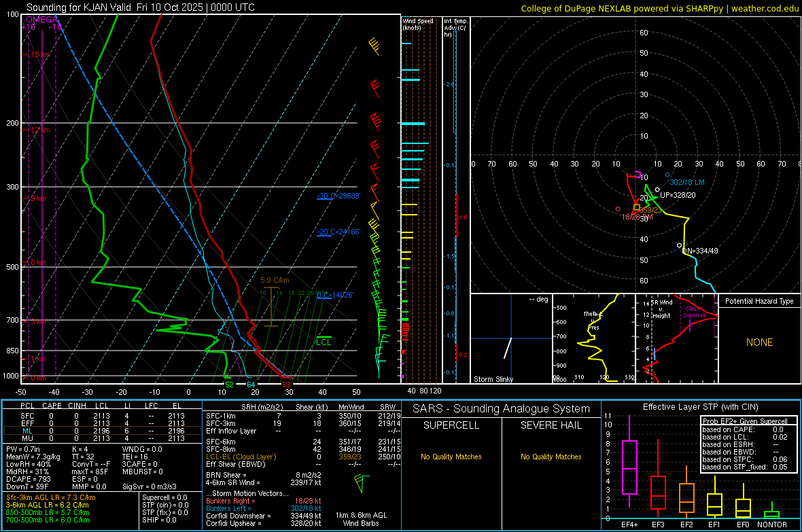Viewport: 802px width, 532px height.
Task: Click the 'Theta-E v. Pres' inset label
Action: pyautogui.click(x=593, y=321)
